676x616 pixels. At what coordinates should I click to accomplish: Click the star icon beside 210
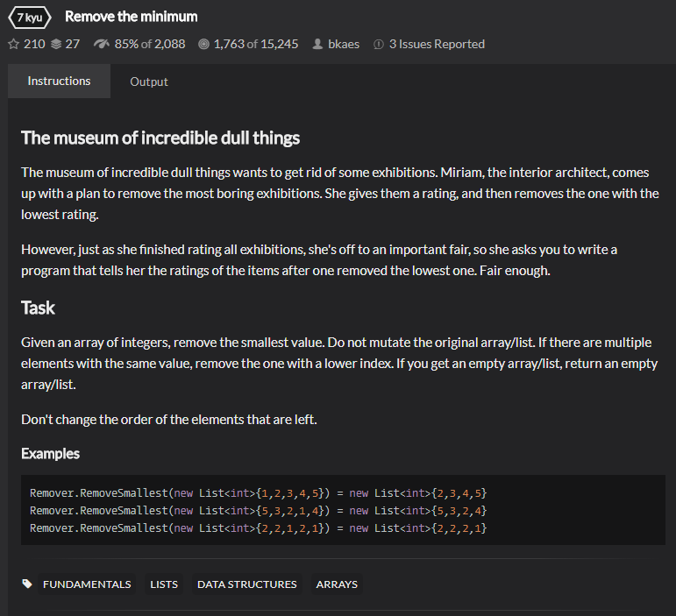pos(13,44)
